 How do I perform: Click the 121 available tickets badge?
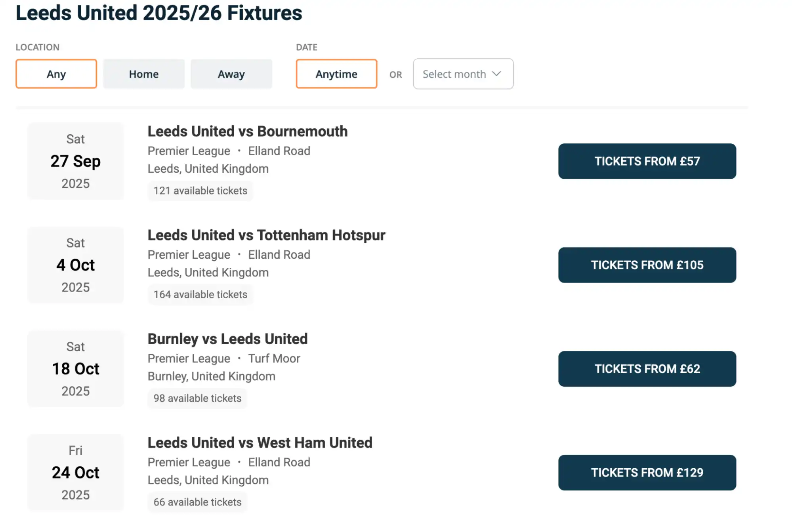click(200, 191)
